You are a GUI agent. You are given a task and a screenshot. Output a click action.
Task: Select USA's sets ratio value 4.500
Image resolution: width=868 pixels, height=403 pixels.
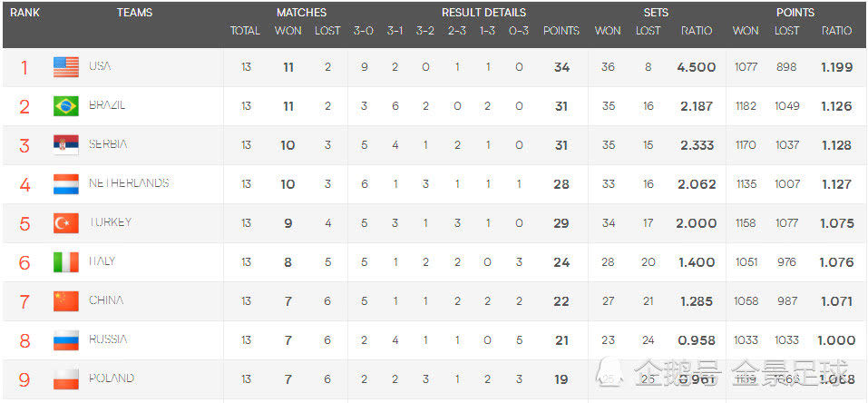coord(696,67)
